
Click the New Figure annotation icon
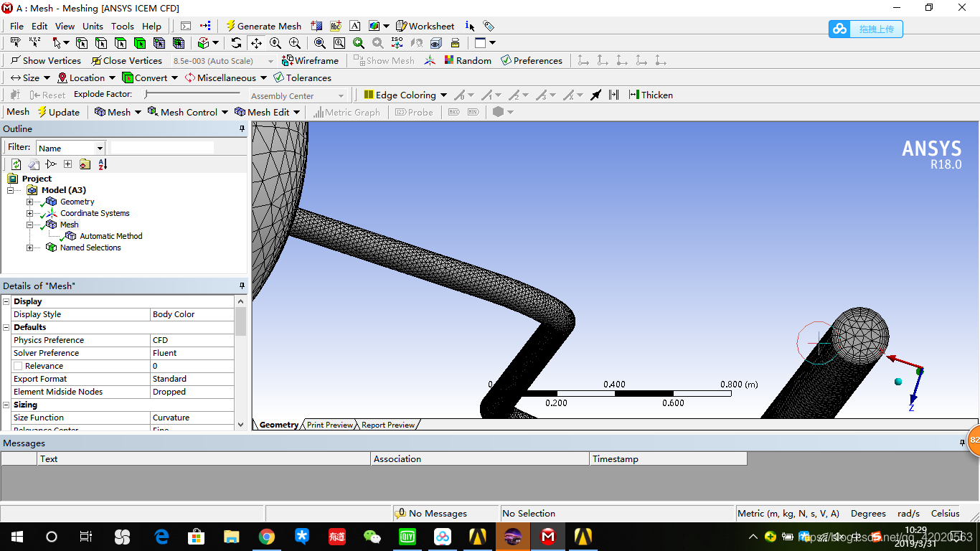click(374, 26)
